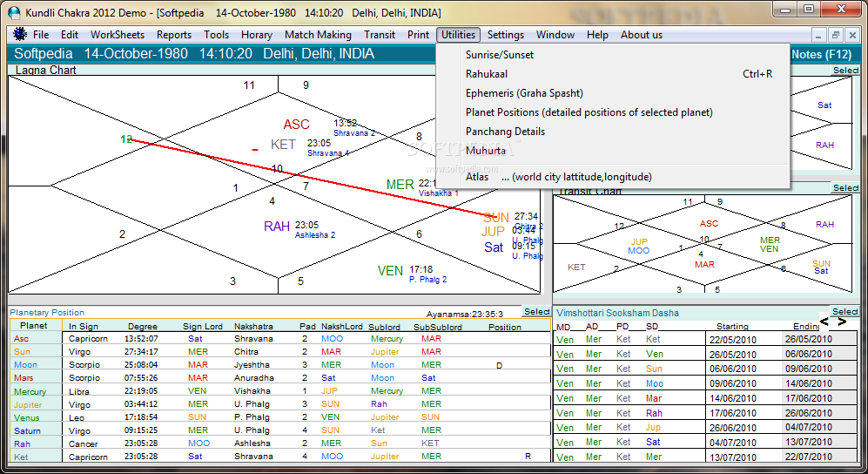Click JUP planet in Lagna Chart
The width and height of the screenshot is (868, 474).
click(493, 232)
